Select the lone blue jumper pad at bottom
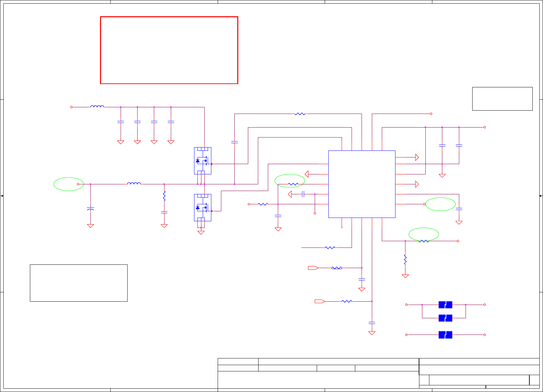The width and height of the screenshot is (543, 392). (445, 335)
